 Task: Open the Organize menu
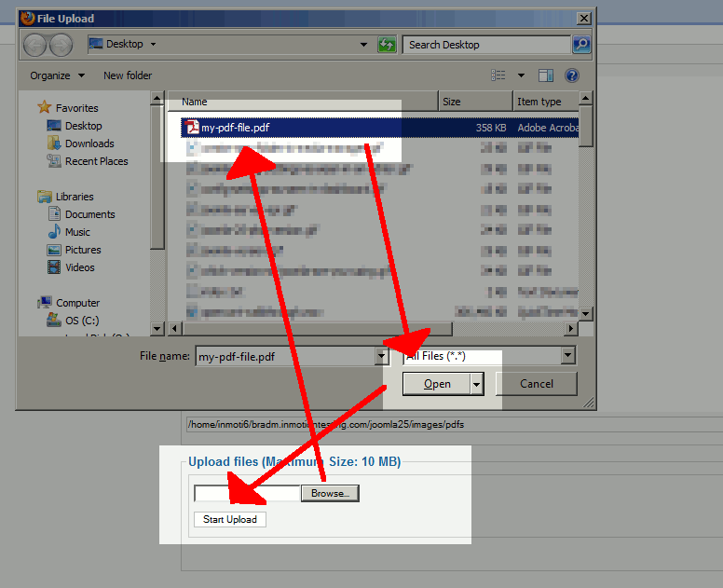[57, 75]
